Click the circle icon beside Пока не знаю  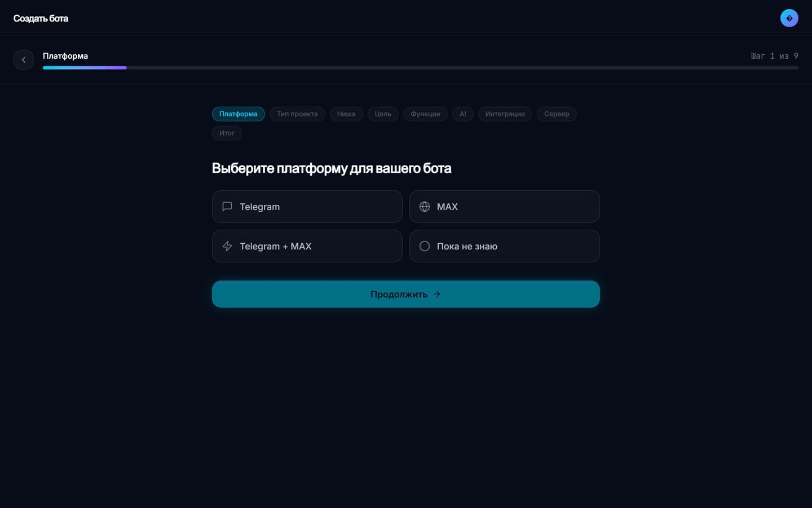point(425,246)
